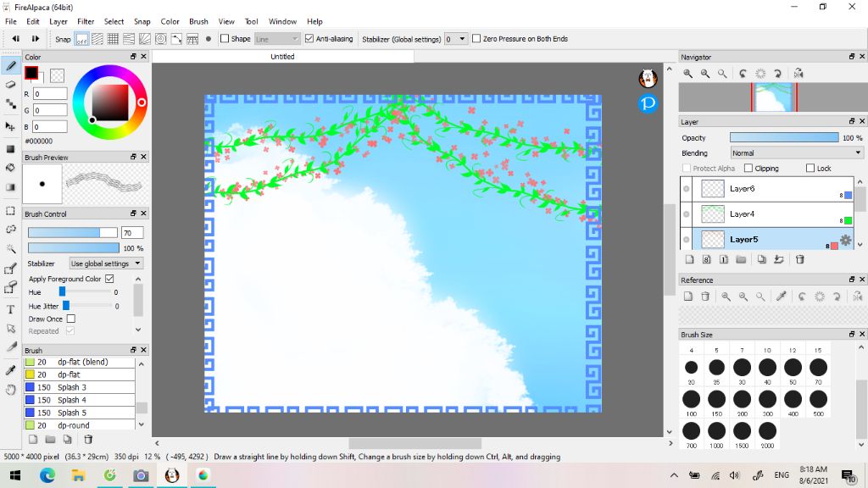Viewport: 868px width, 488px height.
Task: Select the dp-round brush
Action: (79, 425)
